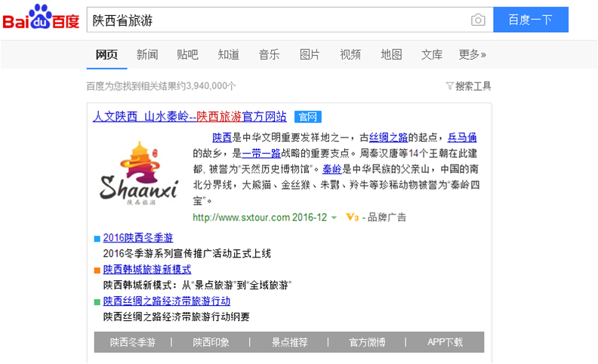Viewport: 598px width, 364px height.
Task: Switch to the 视频 tab
Action: click(350, 54)
